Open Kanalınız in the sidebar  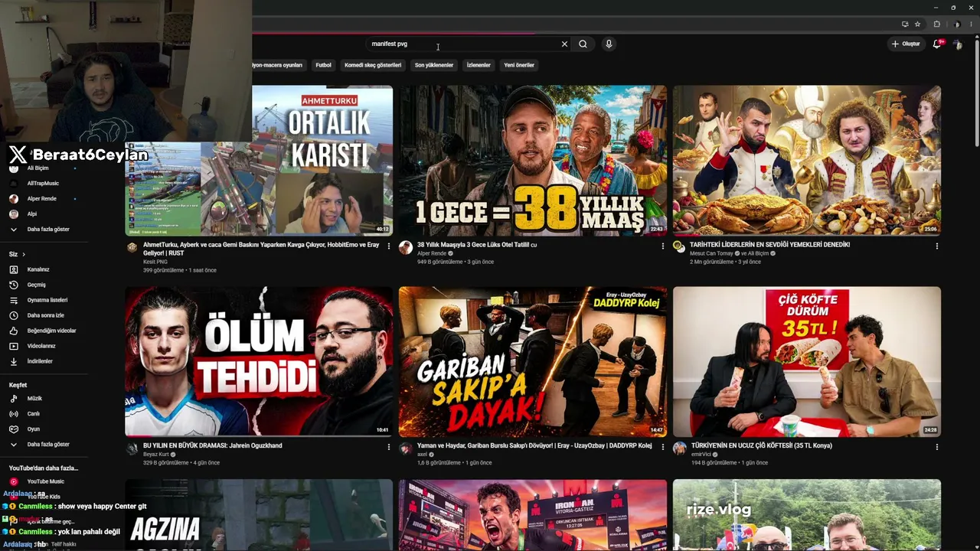[x=43, y=269]
